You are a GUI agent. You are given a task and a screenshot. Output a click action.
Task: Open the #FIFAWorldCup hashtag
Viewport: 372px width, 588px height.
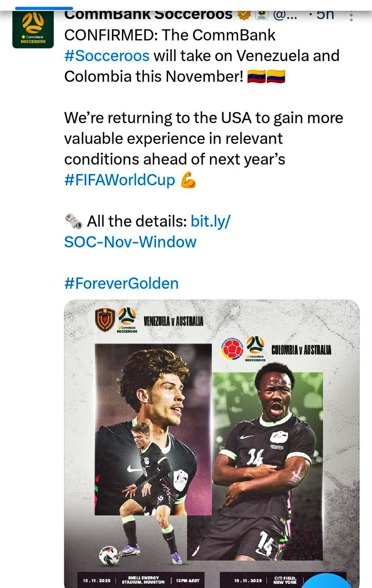(120, 180)
